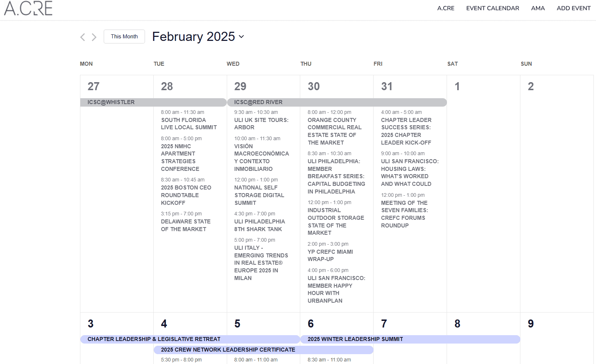Select February 6 date number
Screen dimensions: 596x364
pos(311,324)
